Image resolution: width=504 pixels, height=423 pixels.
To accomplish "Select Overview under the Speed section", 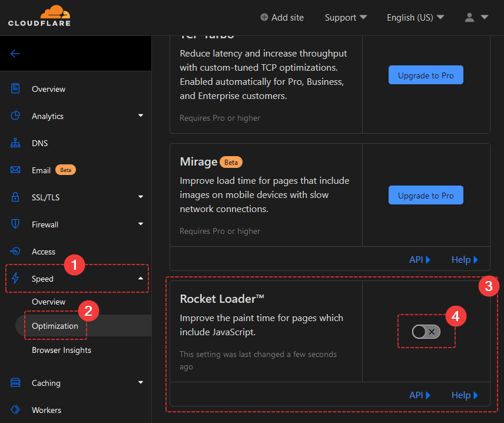I will [x=48, y=302].
